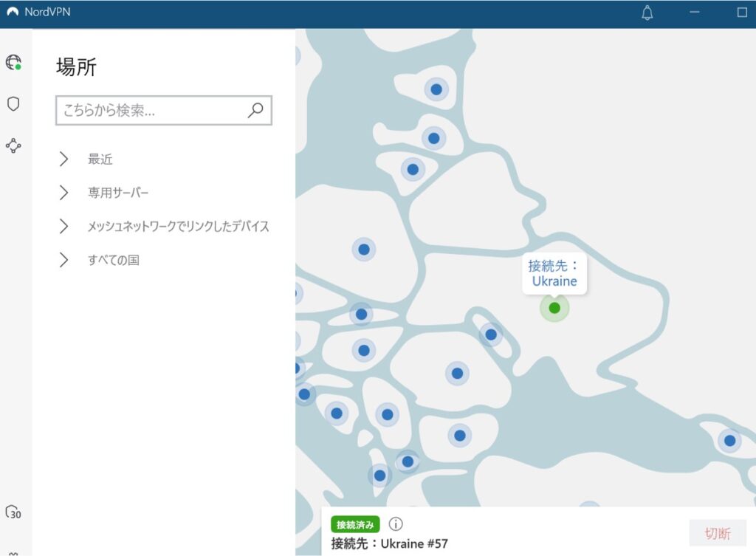Click the 接続先：Ukraine map tooltip
756x556 pixels.
click(553, 273)
